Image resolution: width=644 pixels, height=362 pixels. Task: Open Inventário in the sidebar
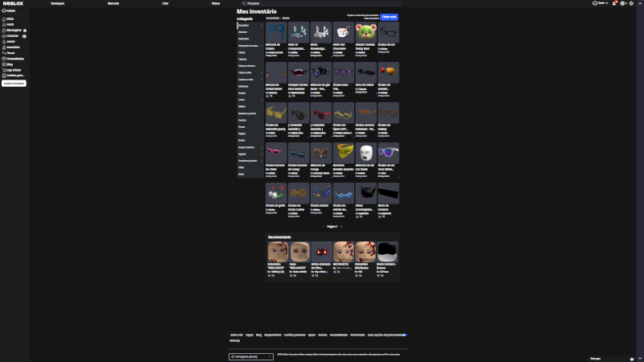coord(11,47)
